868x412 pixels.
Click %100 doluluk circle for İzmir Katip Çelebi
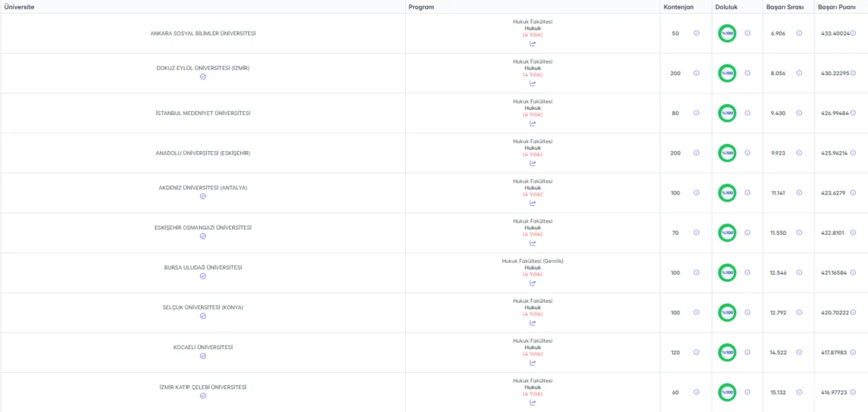tap(727, 392)
